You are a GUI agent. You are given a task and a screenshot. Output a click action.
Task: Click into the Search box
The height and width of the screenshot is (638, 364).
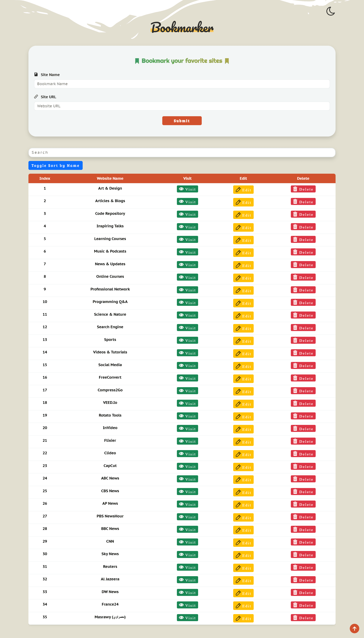pos(182,152)
